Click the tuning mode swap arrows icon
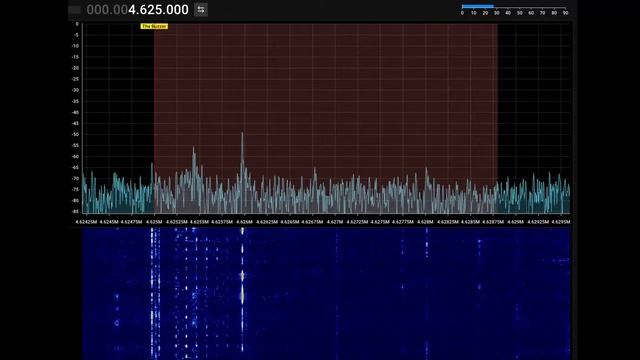 [201, 10]
